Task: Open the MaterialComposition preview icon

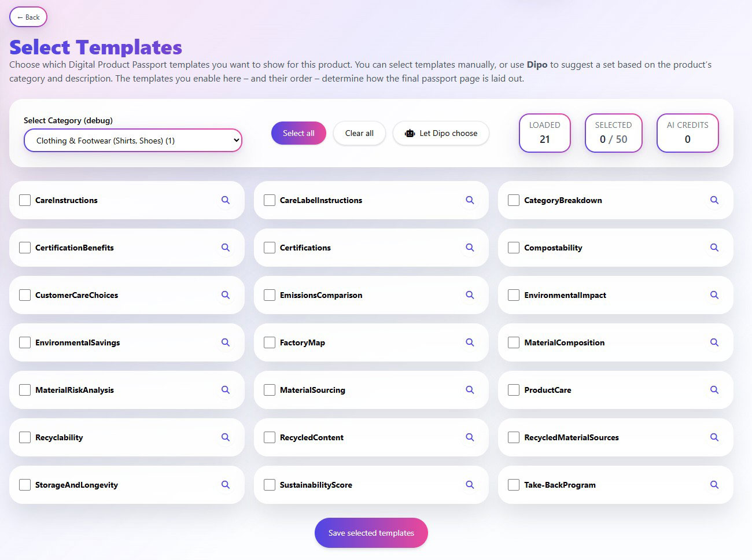Action: [714, 342]
